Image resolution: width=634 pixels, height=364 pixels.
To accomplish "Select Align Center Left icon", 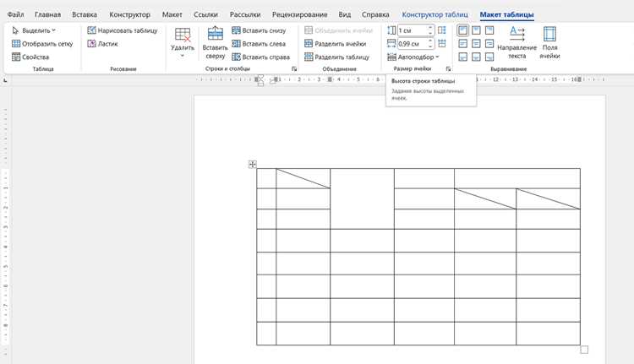I will (463, 44).
